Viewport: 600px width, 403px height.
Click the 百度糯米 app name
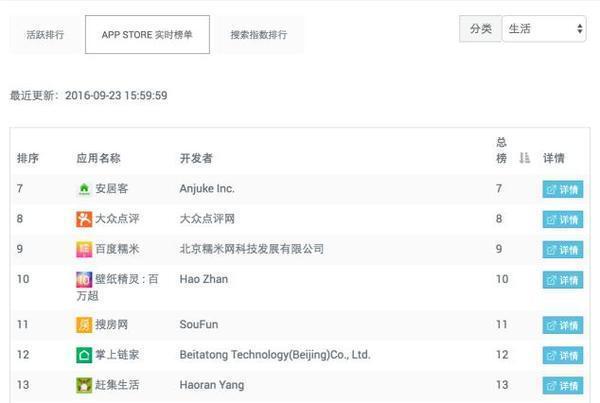click(117, 249)
